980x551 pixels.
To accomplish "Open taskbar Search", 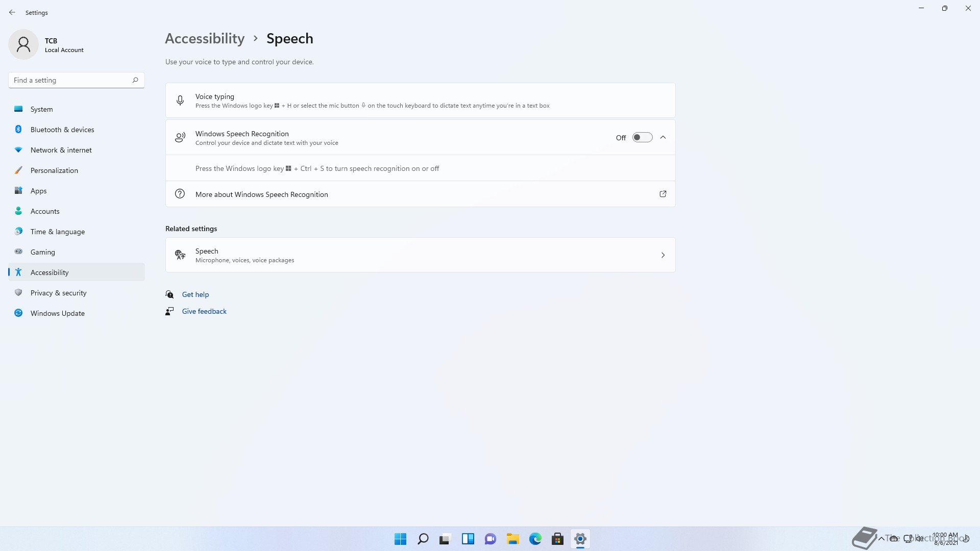I will click(x=423, y=539).
